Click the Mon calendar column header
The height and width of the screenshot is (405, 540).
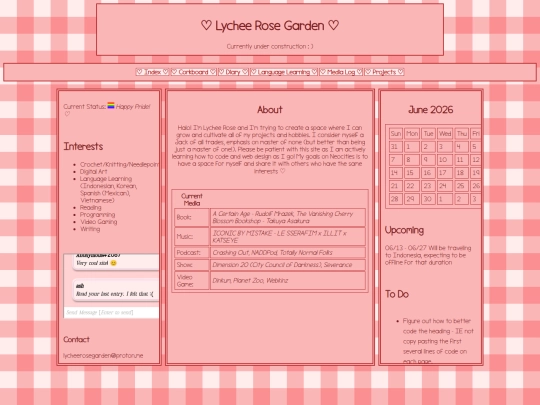pyautogui.click(x=412, y=134)
